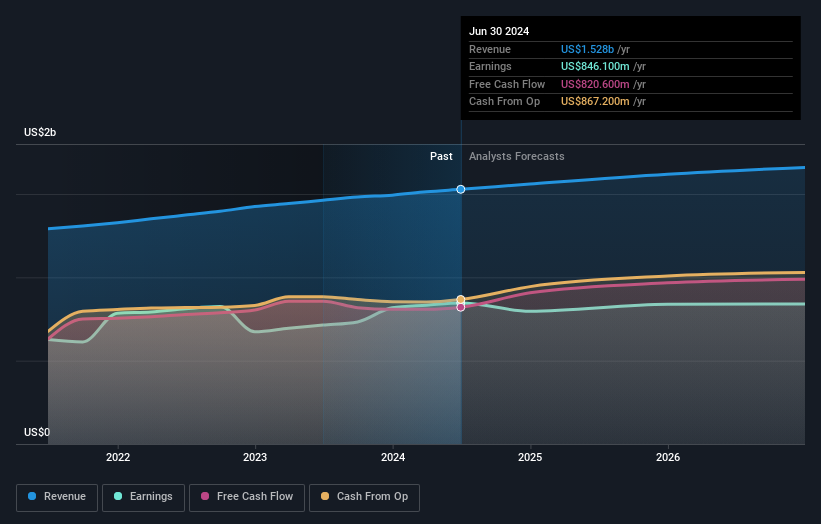Viewport: 821px width, 524px height.
Task: Click the US$2b y-axis label
Action: point(40,132)
